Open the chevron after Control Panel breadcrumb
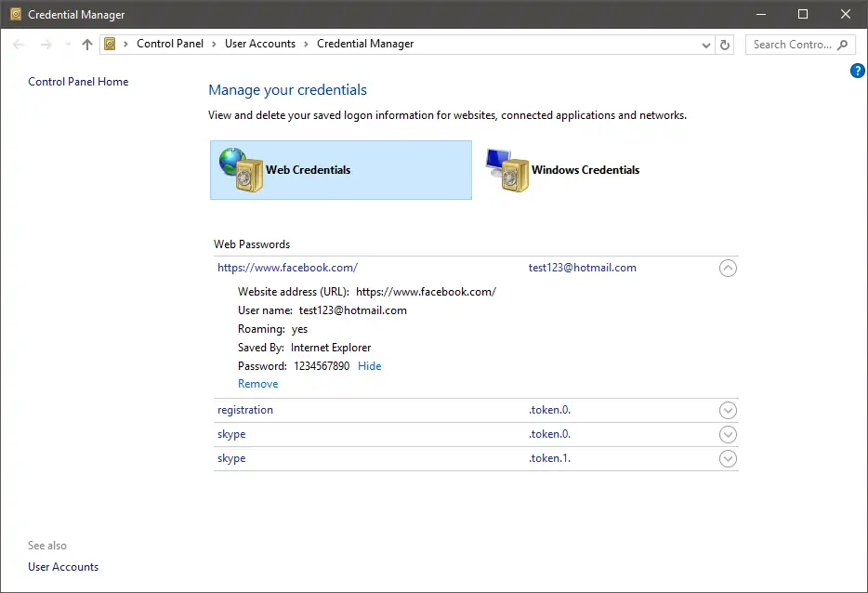Viewport: 868px width, 593px height. pos(215,45)
